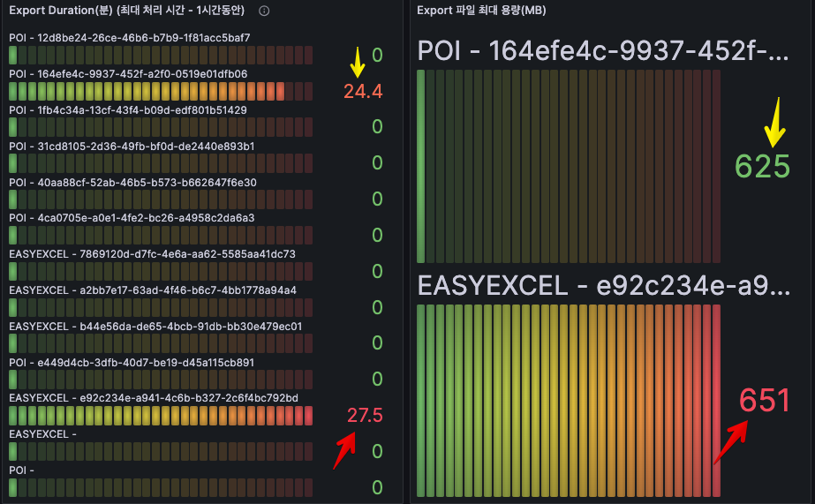Click the bar gauge for EASYEXCEL - b44e56da duration

161,343
